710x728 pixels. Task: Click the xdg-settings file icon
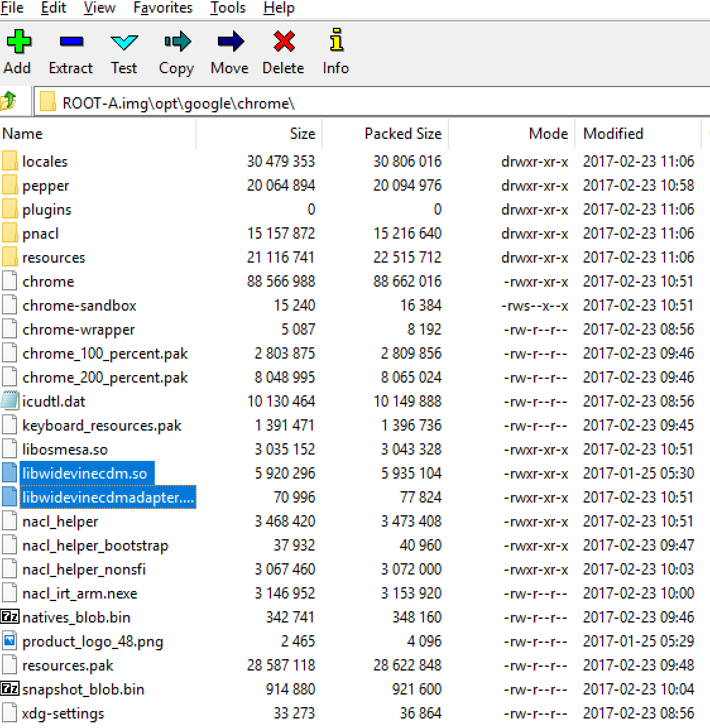pos(9,713)
